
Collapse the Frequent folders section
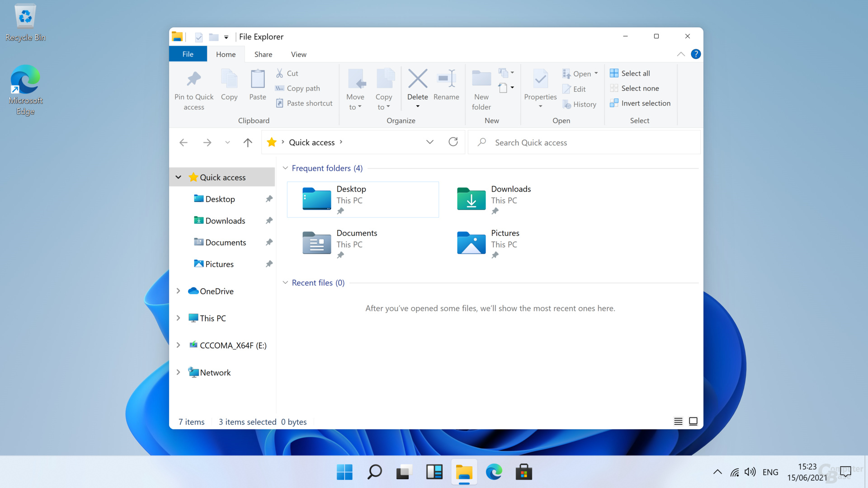click(x=285, y=168)
